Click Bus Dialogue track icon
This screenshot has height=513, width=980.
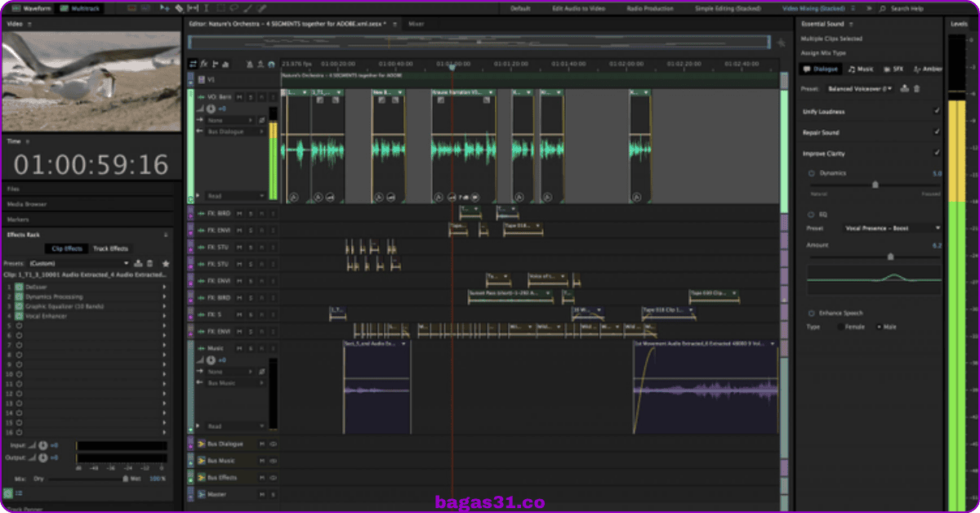(202, 444)
